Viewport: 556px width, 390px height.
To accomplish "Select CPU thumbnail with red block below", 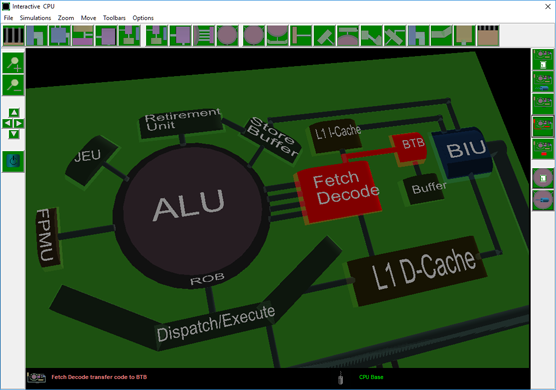I will [543, 149].
